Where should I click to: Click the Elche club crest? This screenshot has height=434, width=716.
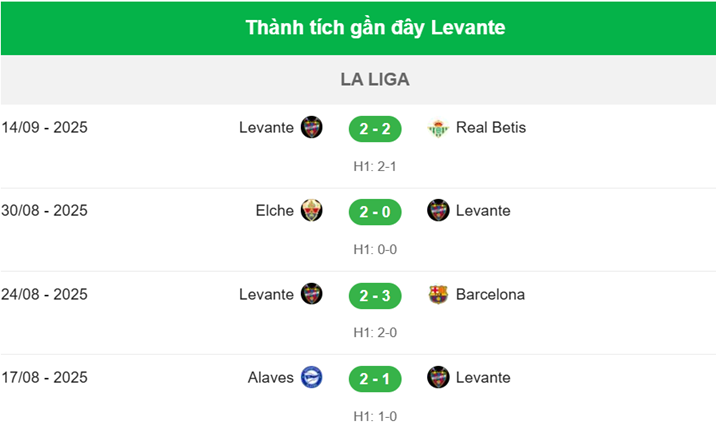312,211
